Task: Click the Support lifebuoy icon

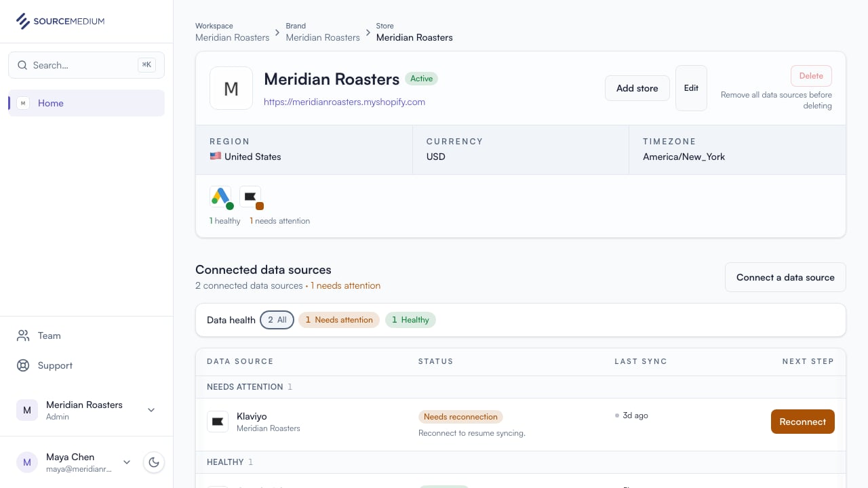Action: coord(23,365)
